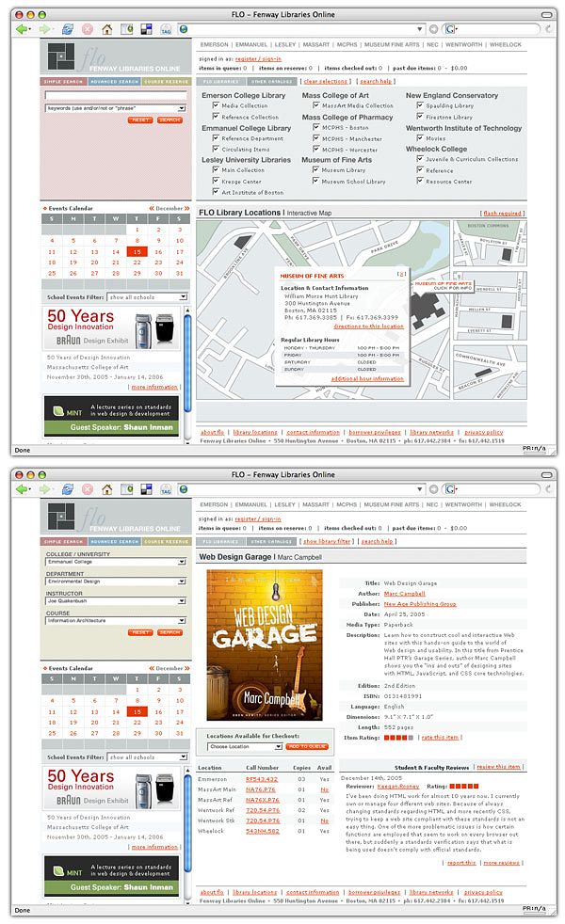
Task: Toggle Museum School Library checkbox
Action: coord(316,181)
